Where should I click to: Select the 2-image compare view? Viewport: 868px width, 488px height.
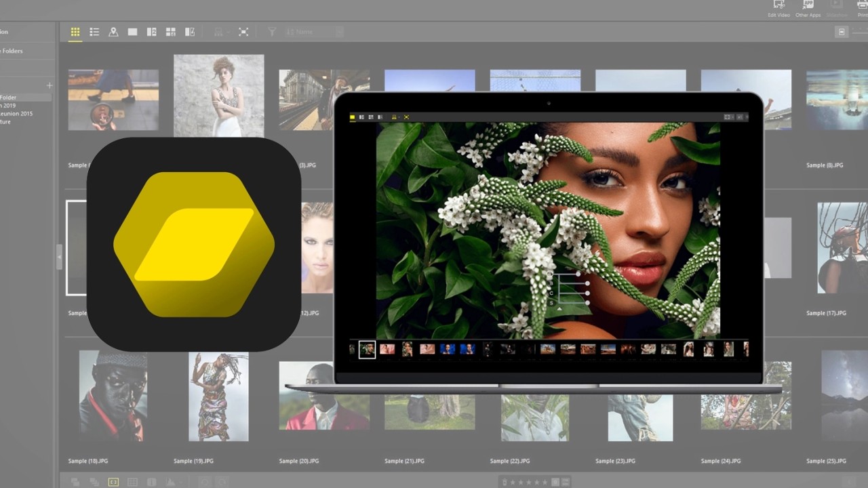click(x=152, y=32)
